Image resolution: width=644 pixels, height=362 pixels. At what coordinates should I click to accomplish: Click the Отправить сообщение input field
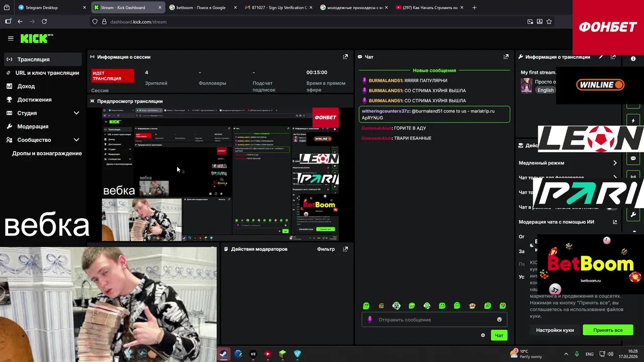coord(434,319)
